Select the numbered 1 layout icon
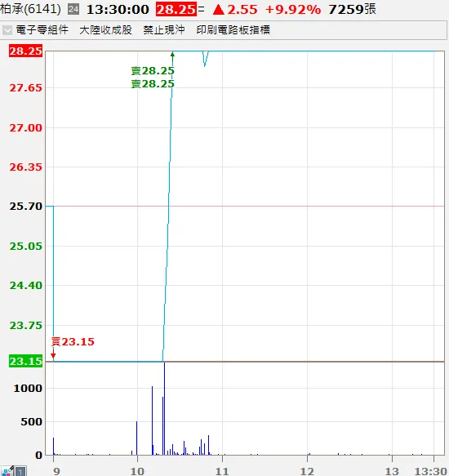The width and height of the screenshot is (449, 476). pos(20,471)
